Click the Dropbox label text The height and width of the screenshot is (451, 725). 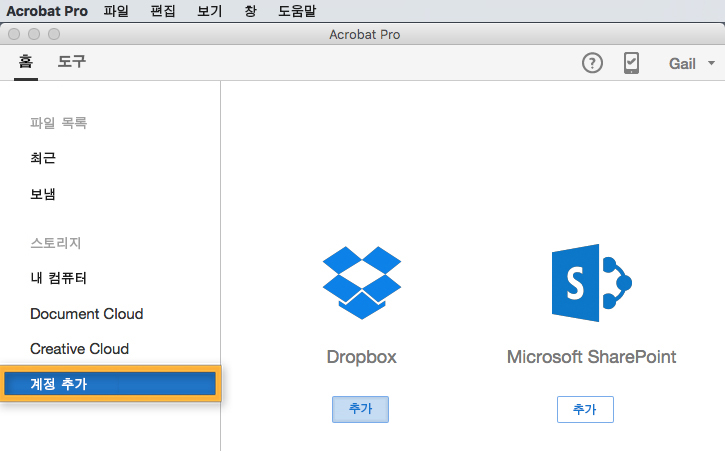[x=362, y=357]
